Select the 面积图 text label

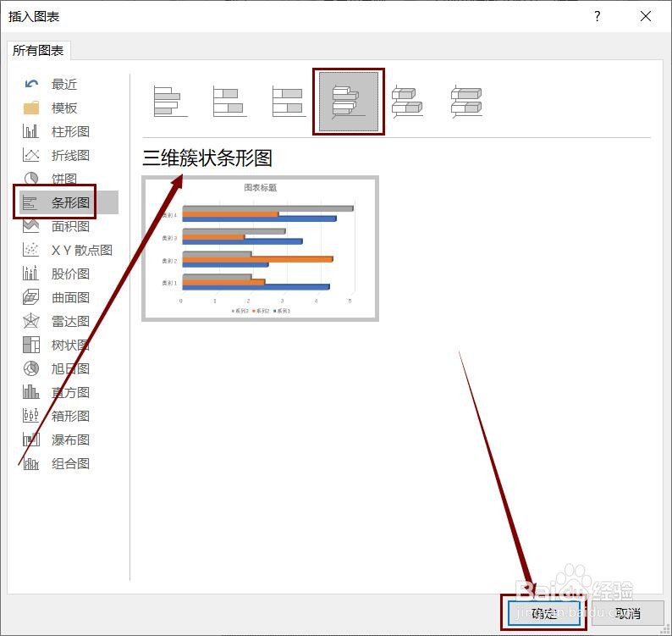pos(71,226)
